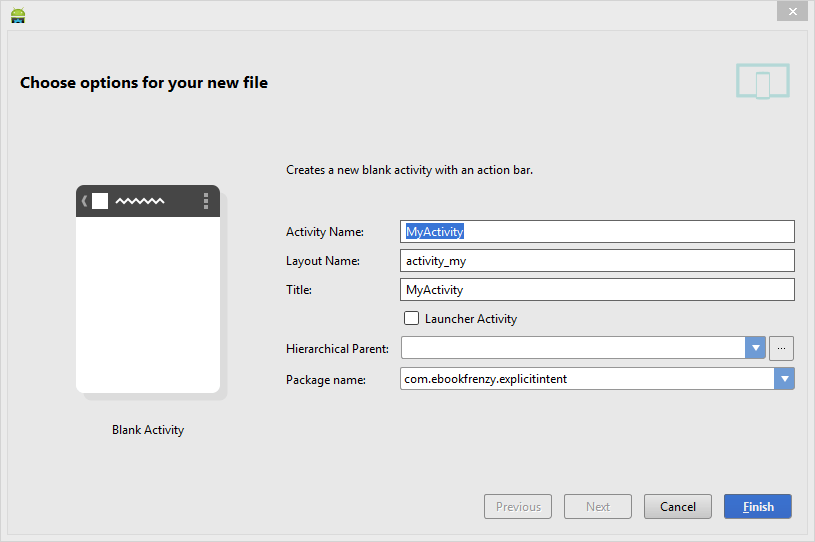
Task: Click the Next button
Action: click(597, 507)
